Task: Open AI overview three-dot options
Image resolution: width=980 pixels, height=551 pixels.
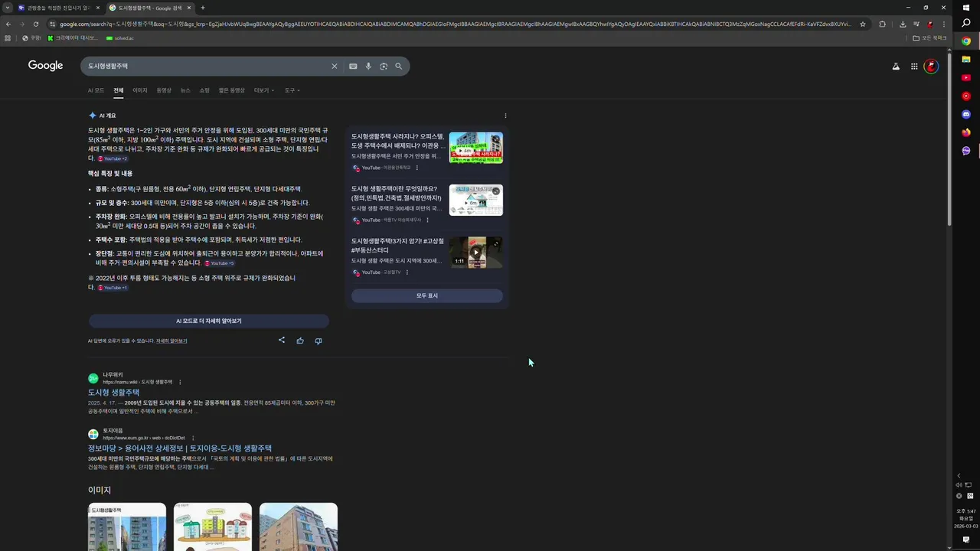Action: [x=505, y=116]
